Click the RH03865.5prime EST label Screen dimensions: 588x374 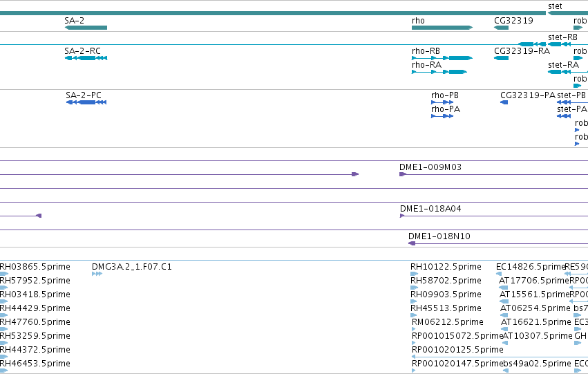coord(35,267)
